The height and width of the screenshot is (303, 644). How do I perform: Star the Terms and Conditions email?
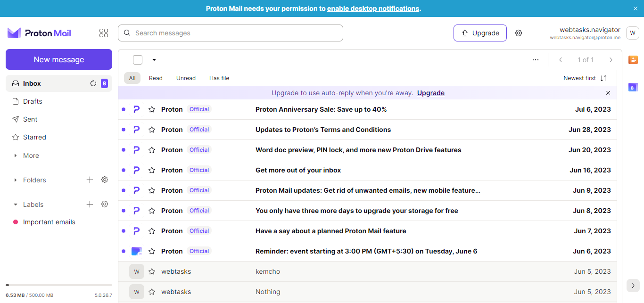152,130
